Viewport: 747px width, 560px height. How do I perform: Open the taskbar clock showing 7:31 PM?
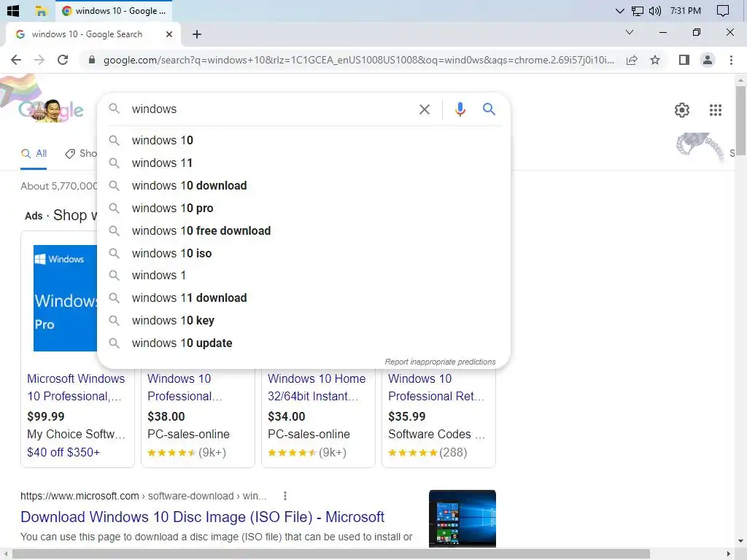(685, 10)
